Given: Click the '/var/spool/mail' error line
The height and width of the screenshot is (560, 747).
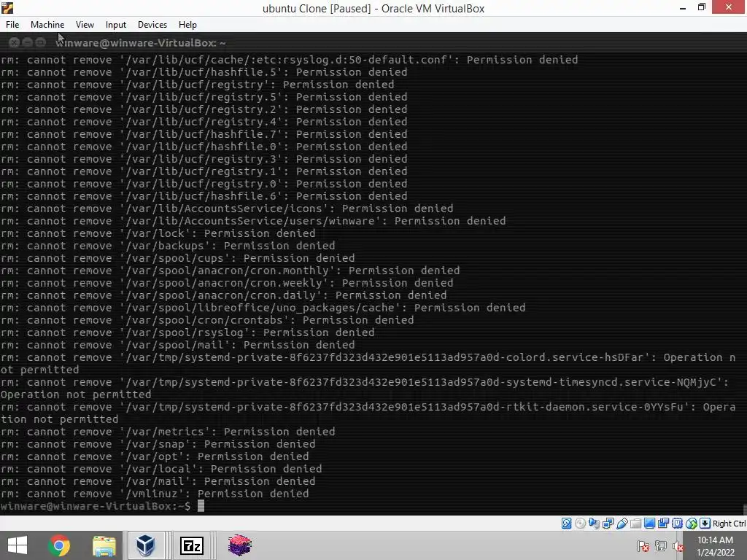Looking at the screenshot, I should tap(178, 345).
